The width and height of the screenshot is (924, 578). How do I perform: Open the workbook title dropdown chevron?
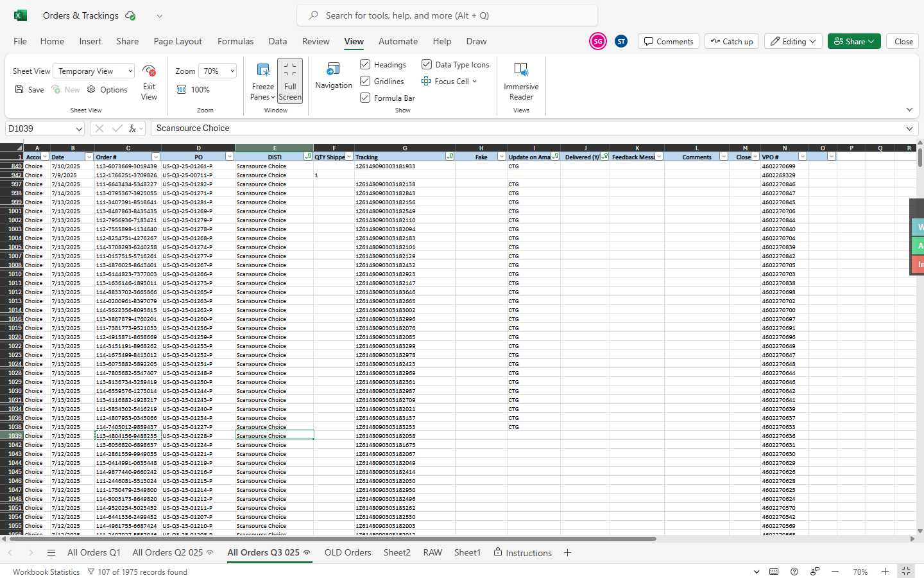pos(159,16)
